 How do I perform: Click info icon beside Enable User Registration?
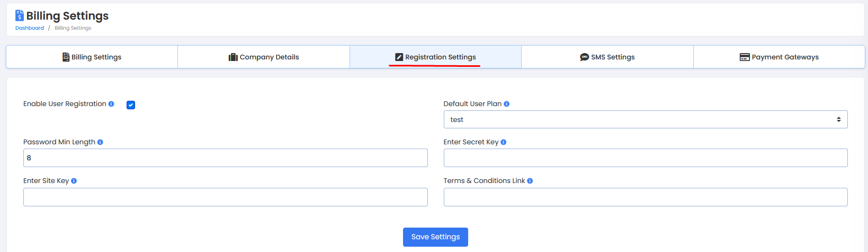111,104
